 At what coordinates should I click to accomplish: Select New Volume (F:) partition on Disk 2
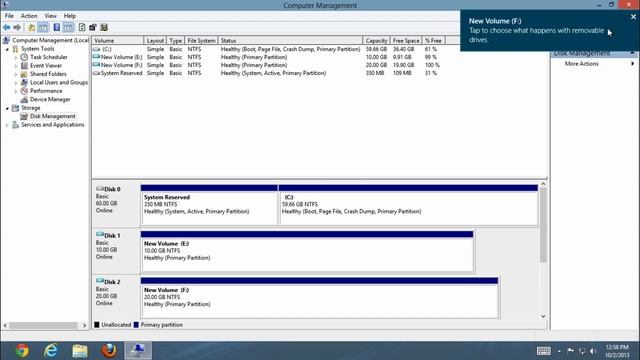(319, 298)
